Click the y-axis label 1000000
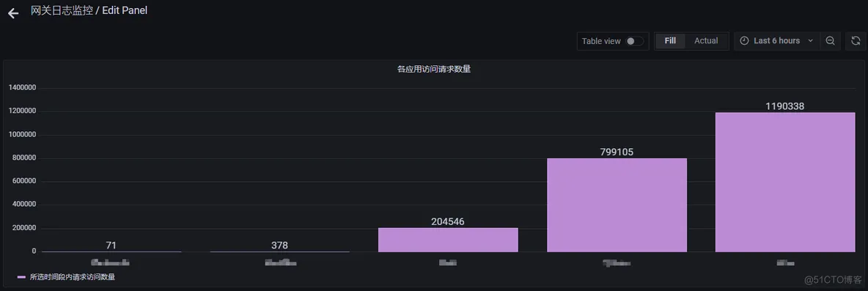This screenshot has height=291, width=868. click(22, 134)
